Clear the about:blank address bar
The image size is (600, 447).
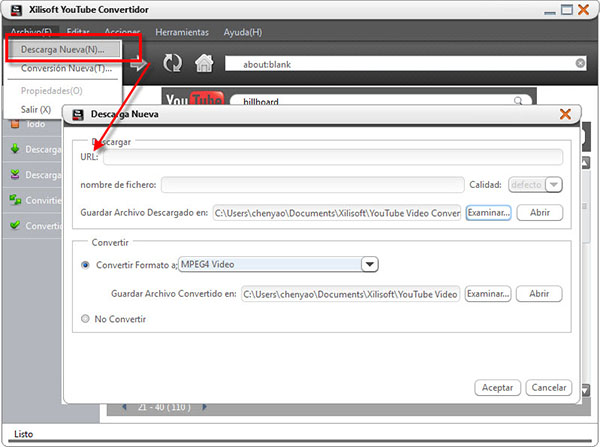click(580, 63)
